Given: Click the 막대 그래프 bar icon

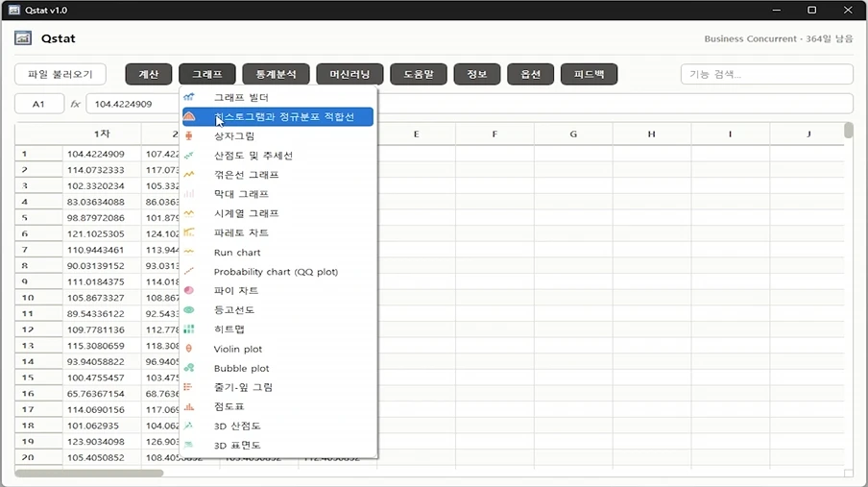Looking at the screenshot, I should [x=189, y=194].
